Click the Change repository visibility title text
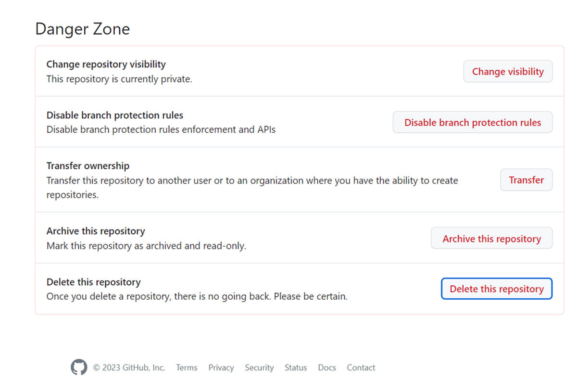Viewport: 577px width, 392px height. pyautogui.click(x=106, y=64)
